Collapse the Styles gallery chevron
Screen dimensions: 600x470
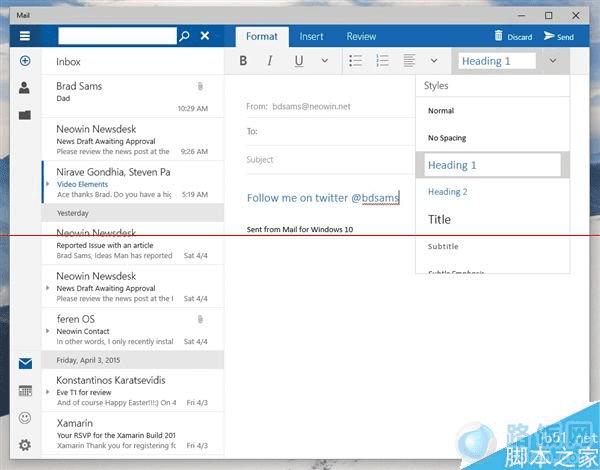click(x=553, y=60)
